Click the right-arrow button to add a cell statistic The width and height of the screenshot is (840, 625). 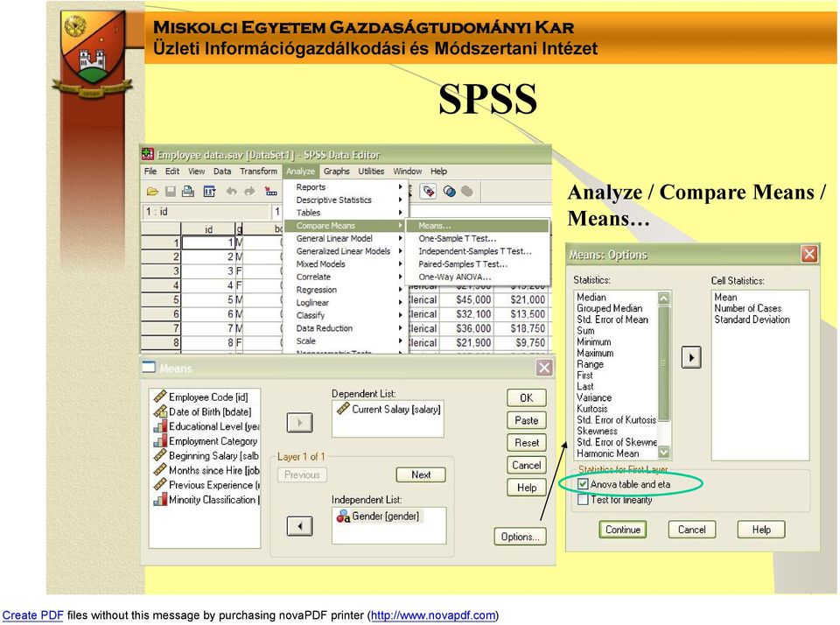click(691, 357)
